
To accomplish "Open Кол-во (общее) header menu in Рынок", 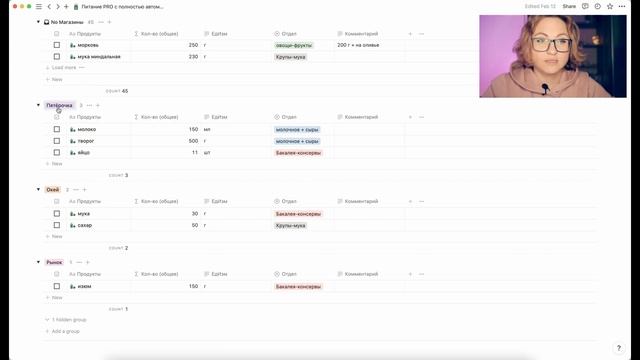I will coord(156,274).
